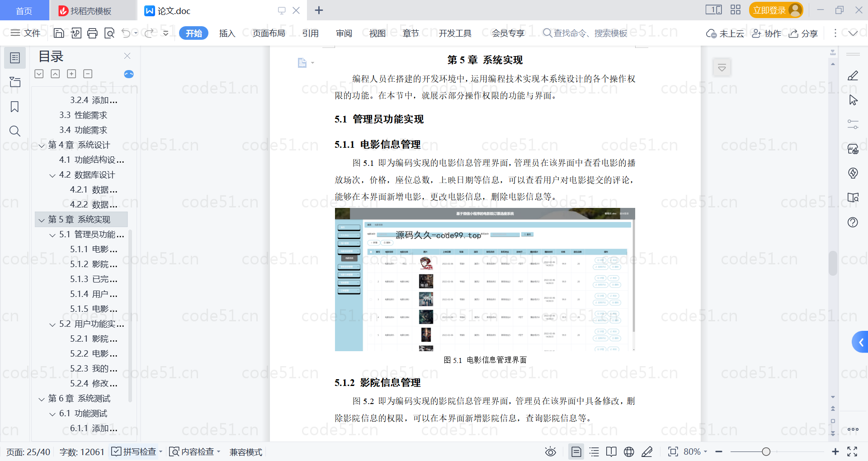This screenshot has width=868, height=461.
Task: Select the 审阅 ribbon tab
Action: tap(344, 33)
